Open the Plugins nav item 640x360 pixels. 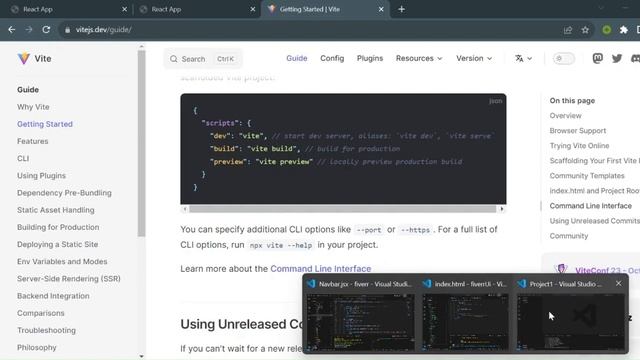370,58
